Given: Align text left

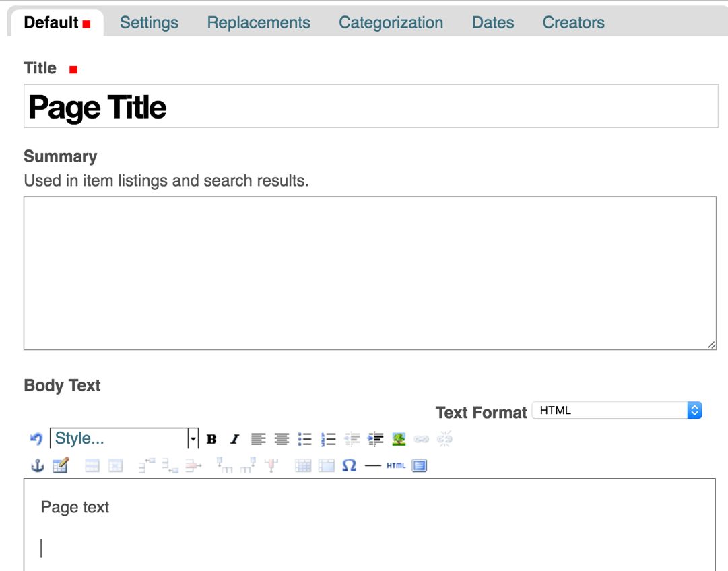Looking at the screenshot, I should pos(258,439).
